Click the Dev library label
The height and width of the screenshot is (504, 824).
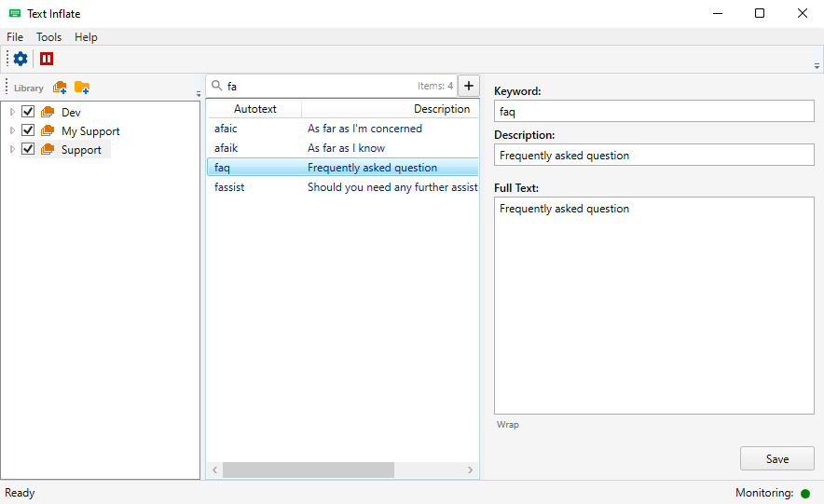click(x=71, y=113)
